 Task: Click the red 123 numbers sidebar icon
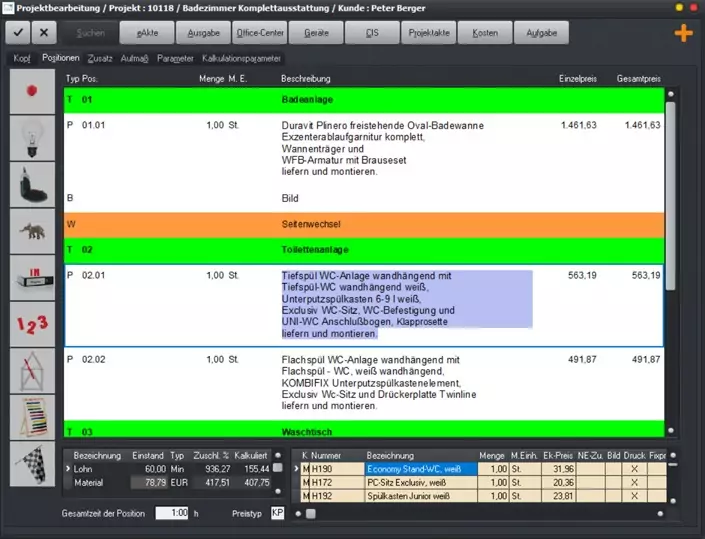[32, 325]
